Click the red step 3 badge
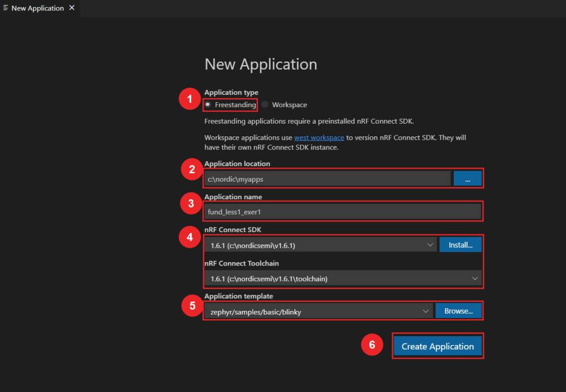 click(x=191, y=203)
